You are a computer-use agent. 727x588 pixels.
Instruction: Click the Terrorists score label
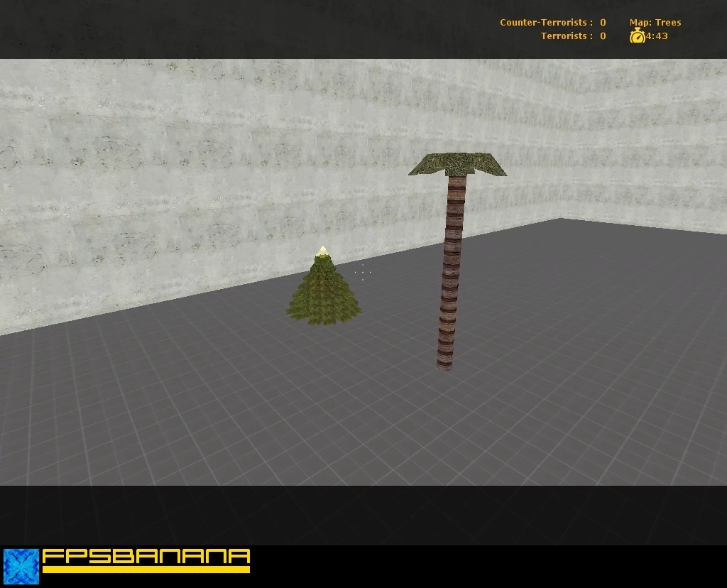coord(567,36)
